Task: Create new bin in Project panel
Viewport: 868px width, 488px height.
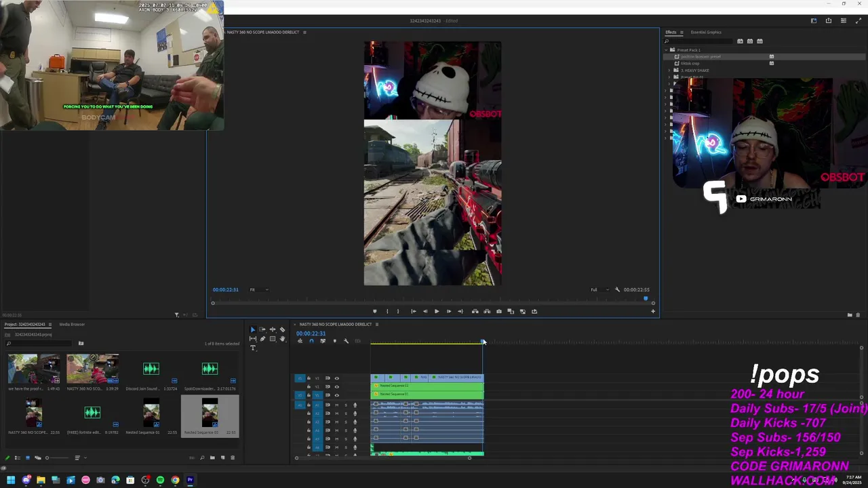Action: [x=212, y=457]
